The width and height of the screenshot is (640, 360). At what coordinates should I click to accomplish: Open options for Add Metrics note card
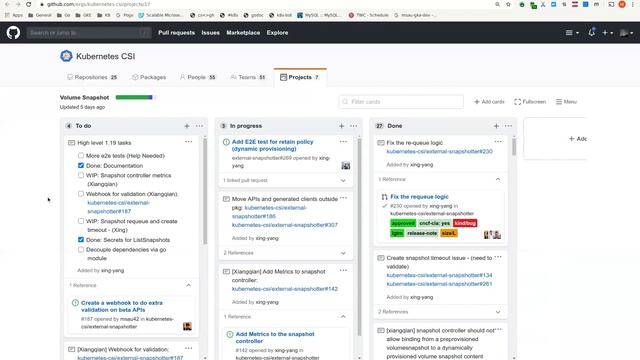point(343,270)
